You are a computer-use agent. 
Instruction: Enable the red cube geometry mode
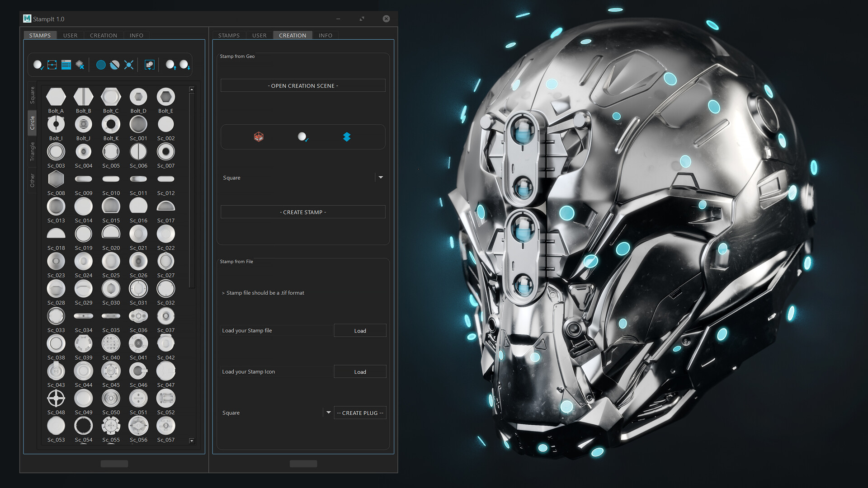(x=258, y=137)
